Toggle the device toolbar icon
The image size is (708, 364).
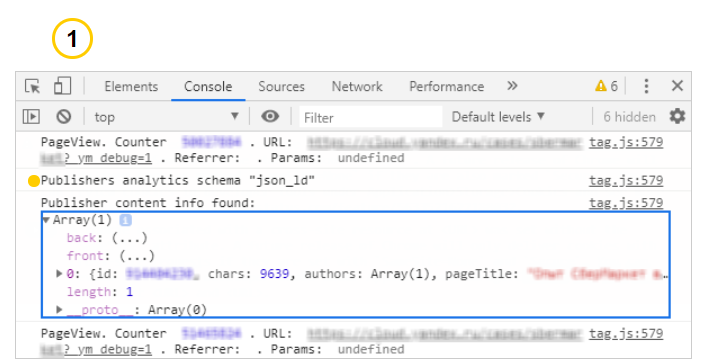click(x=62, y=86)
